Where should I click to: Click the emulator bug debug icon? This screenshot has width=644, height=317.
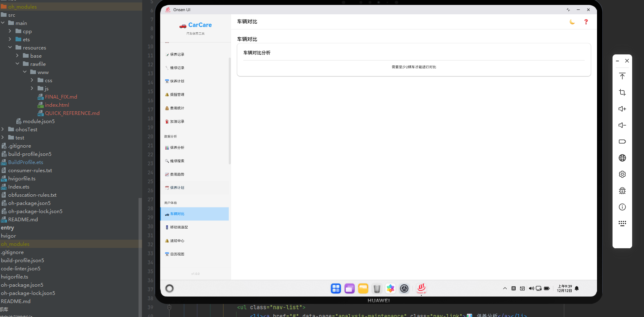click(622, 191)
